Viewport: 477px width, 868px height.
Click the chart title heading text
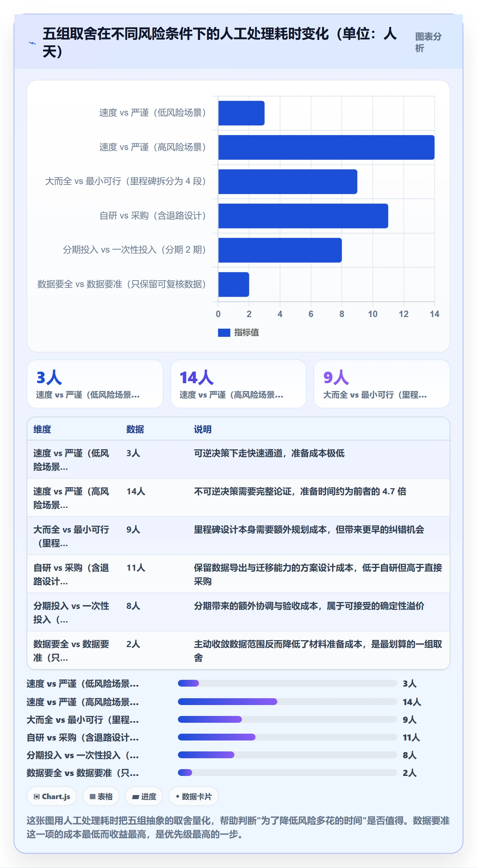coord(220,43)
